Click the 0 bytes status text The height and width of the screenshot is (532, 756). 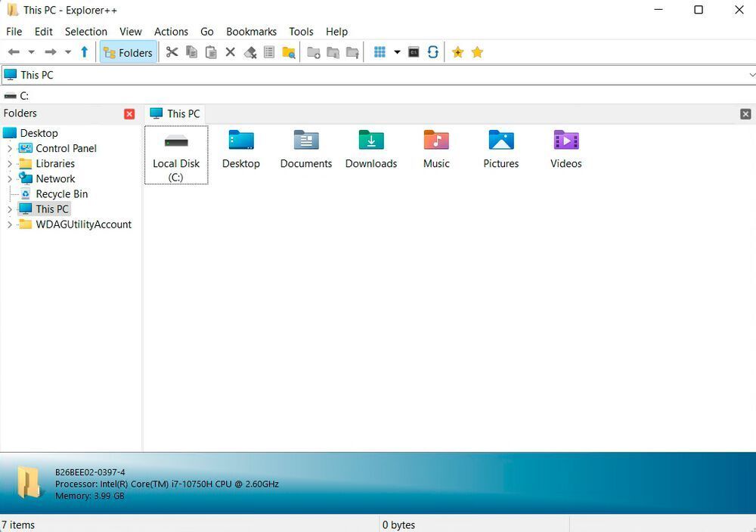pyautogui.click(x=398, y=524)
